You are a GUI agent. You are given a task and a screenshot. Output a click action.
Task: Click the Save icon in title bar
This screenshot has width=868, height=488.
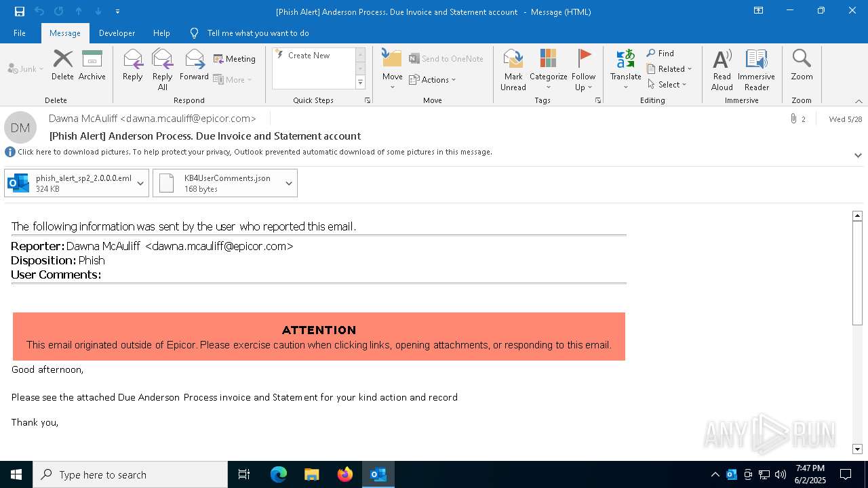click(x=20, y=12)
